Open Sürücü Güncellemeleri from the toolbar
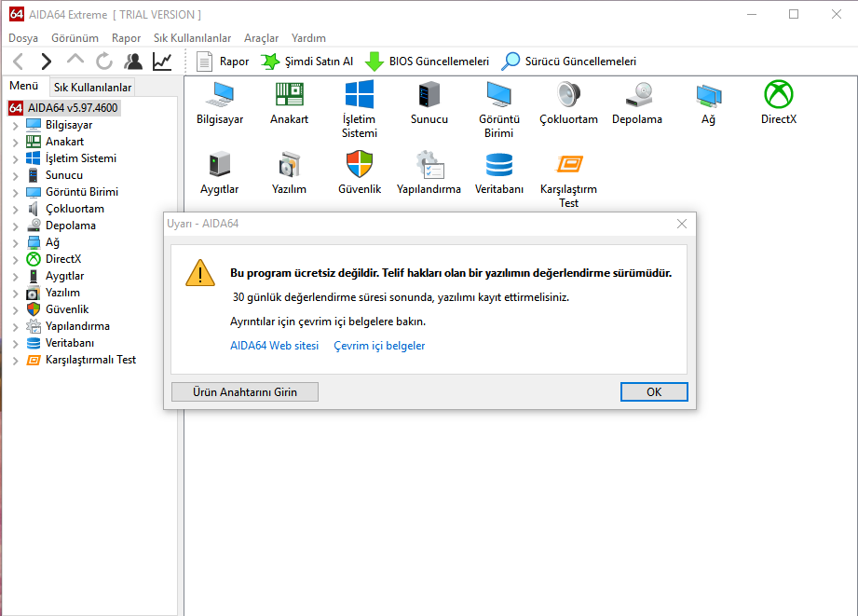The image size is (858, 616). pos(569,62)
